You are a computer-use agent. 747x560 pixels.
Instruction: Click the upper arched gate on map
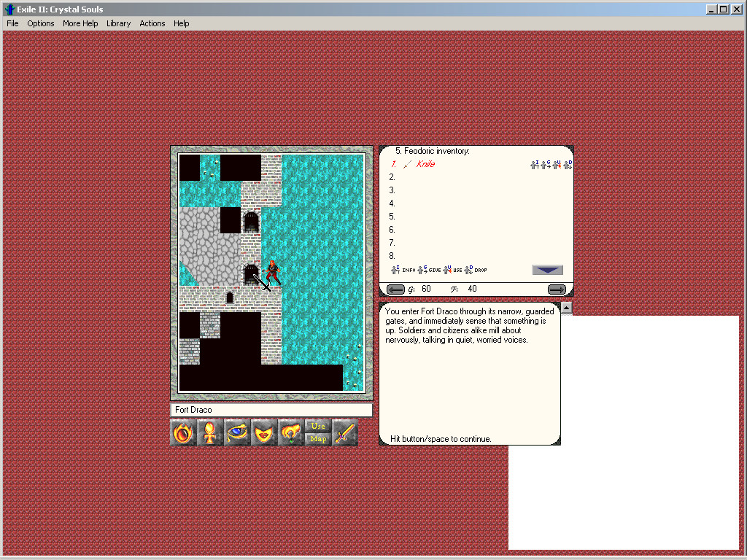point(251,222)
